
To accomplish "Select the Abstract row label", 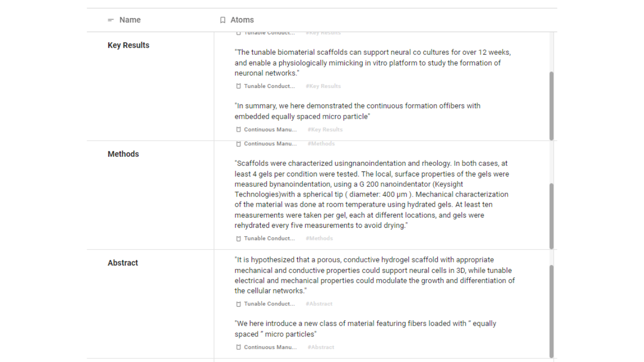I will (x=123, y=262).
